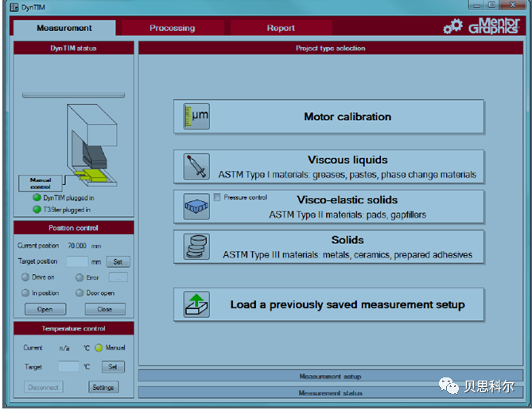Click the Disconnect button
The width and height of the screenshot is (532, 410).
click(44, 387)
